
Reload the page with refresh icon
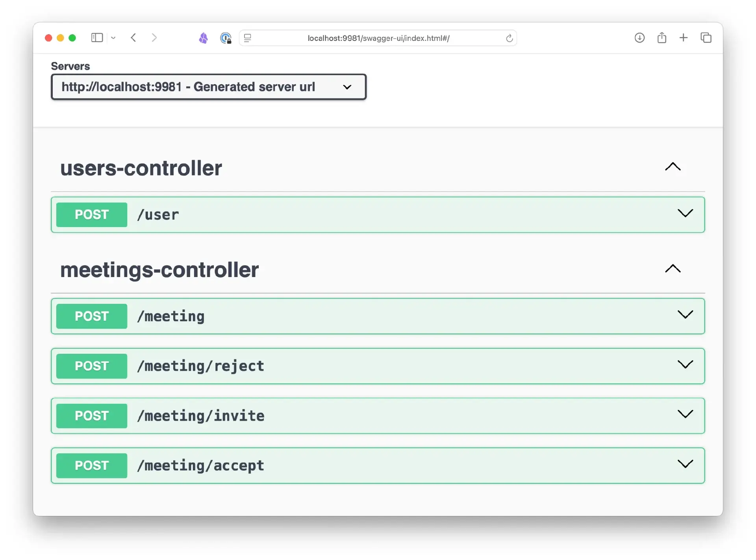(x=509, y=38)
